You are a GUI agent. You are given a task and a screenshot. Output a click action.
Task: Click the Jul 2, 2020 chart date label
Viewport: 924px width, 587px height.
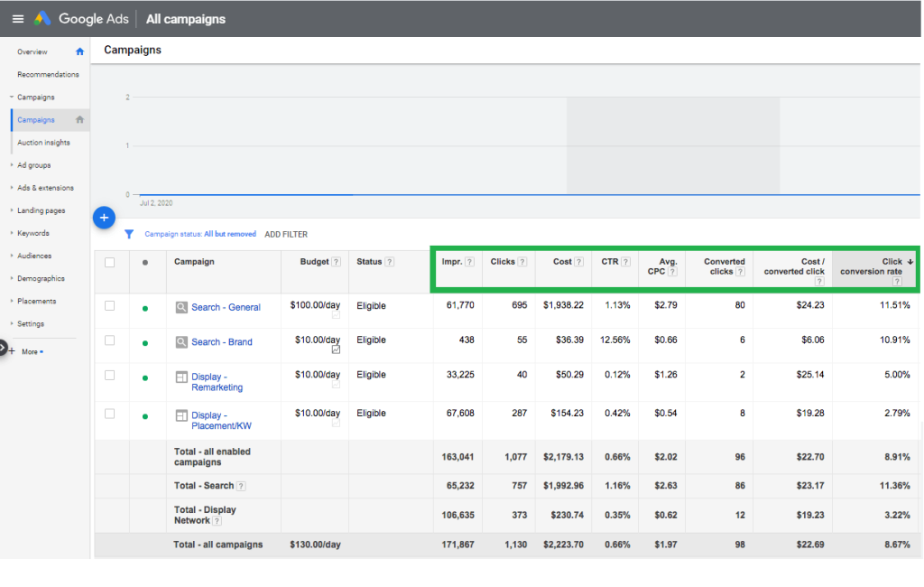point(156,203)
